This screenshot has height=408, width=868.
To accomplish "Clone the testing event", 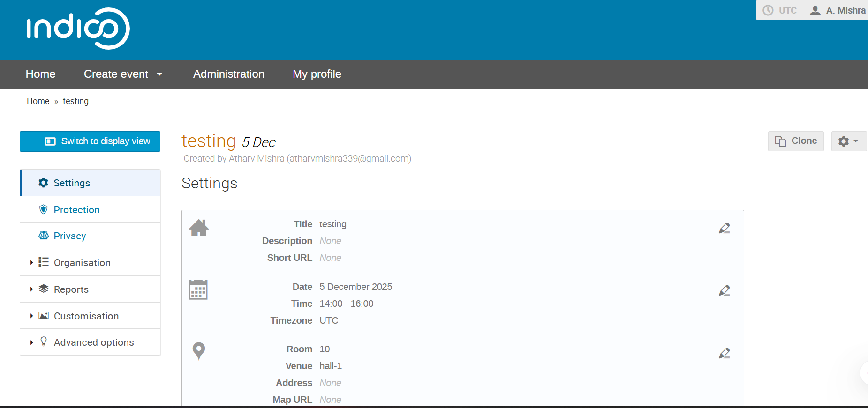I will click(796, 141).
